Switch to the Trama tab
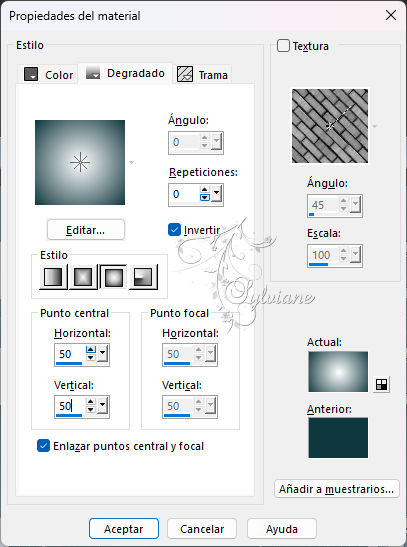The height and width of the screenshot is (547, 407). (x=203, y=74)
